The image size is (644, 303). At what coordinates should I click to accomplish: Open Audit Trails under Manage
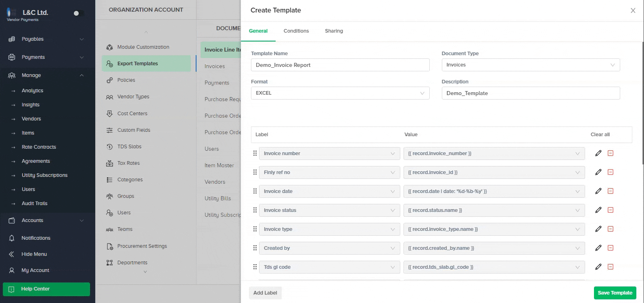click(34, 203)
